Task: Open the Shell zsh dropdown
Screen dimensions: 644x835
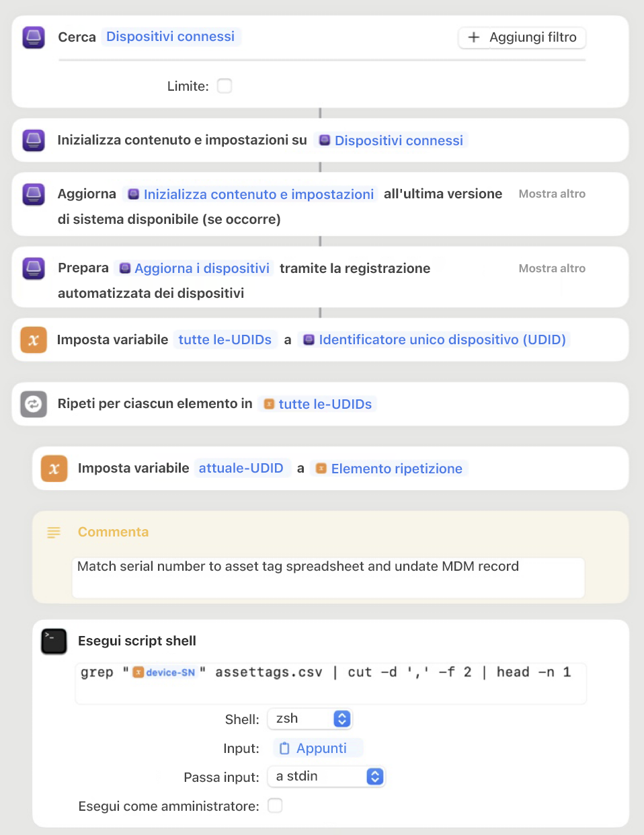Action: (x=310, y=719)
